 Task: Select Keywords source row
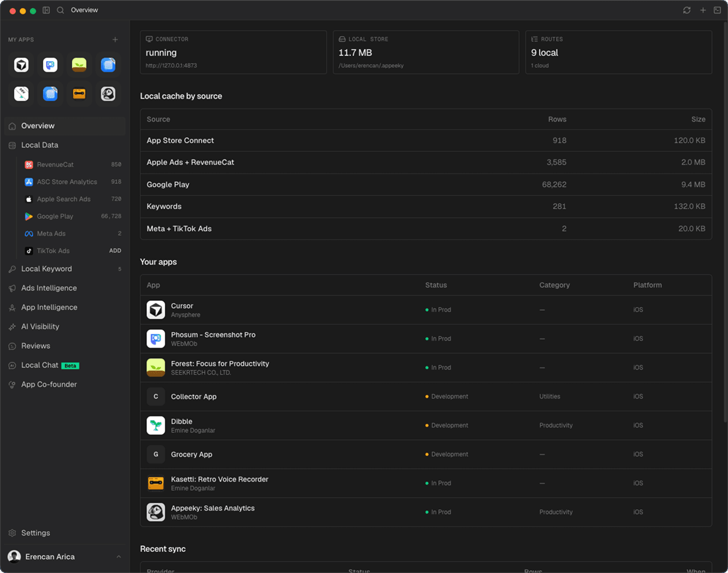tap(426, 206)
